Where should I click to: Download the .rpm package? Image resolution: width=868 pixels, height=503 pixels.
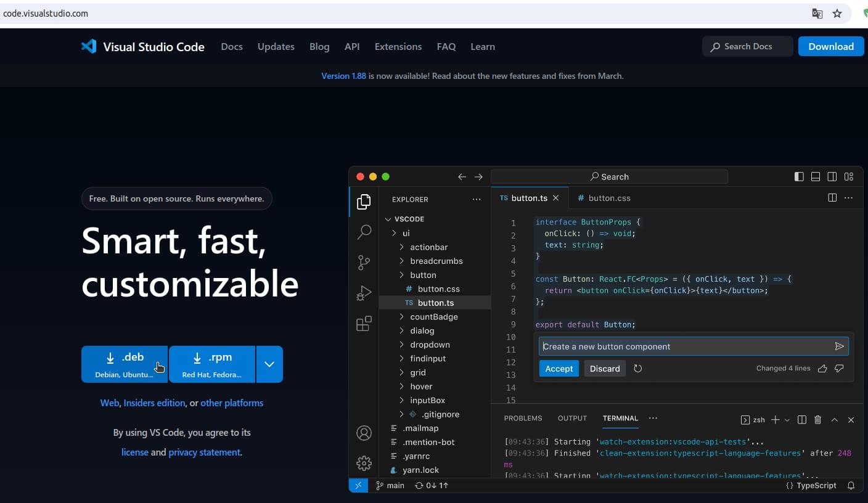click(x=212, y=364)
